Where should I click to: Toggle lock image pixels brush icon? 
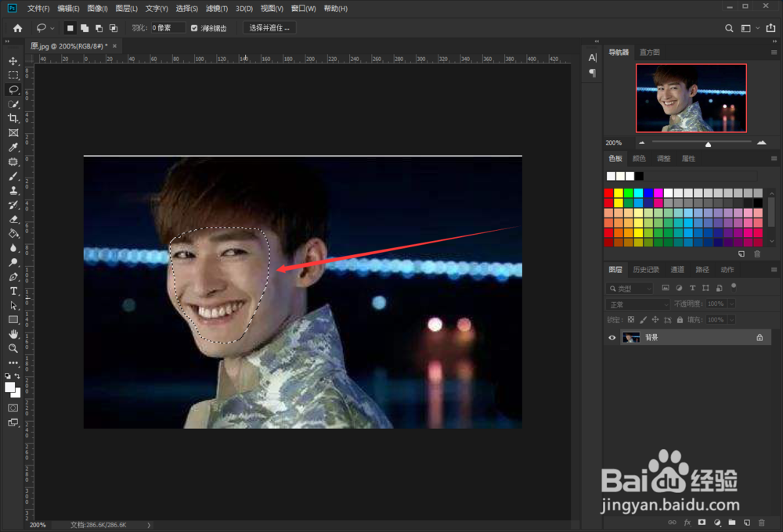(643, 319)
